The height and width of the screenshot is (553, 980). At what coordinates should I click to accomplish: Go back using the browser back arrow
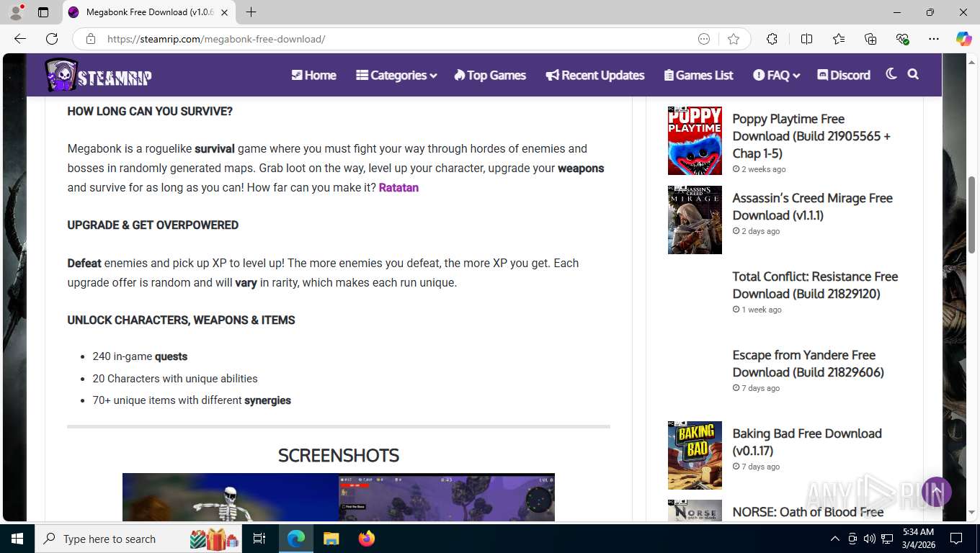20,39
